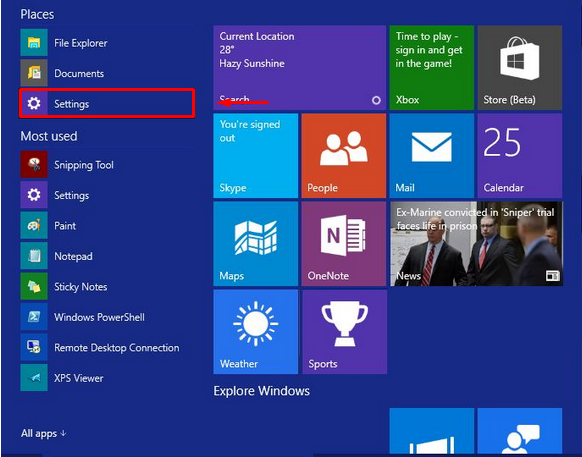
Task: Click the File Explorer label
Action: (x=81, y=43)
